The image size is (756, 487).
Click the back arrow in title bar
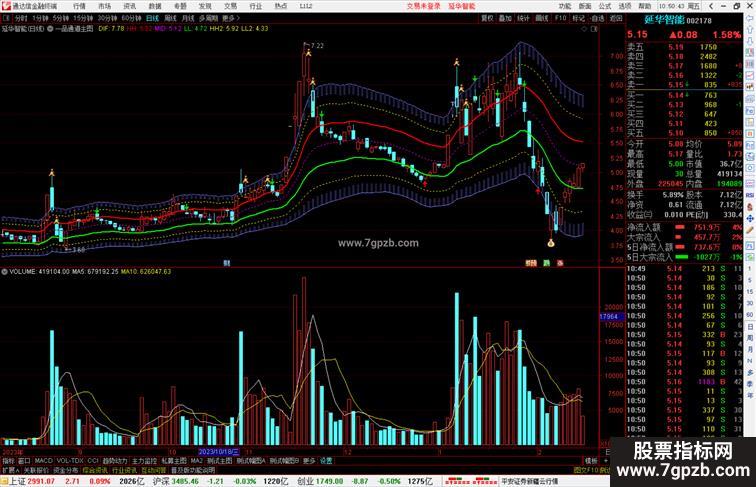click(711, 6)
